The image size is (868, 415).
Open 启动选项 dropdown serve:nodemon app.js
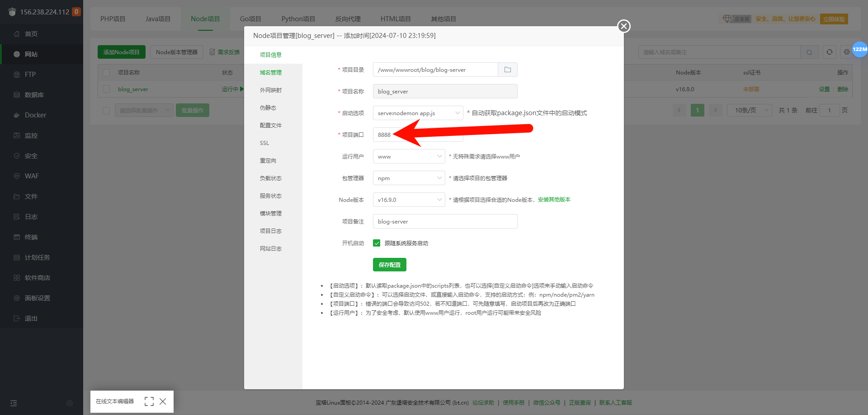click(418, 113)
